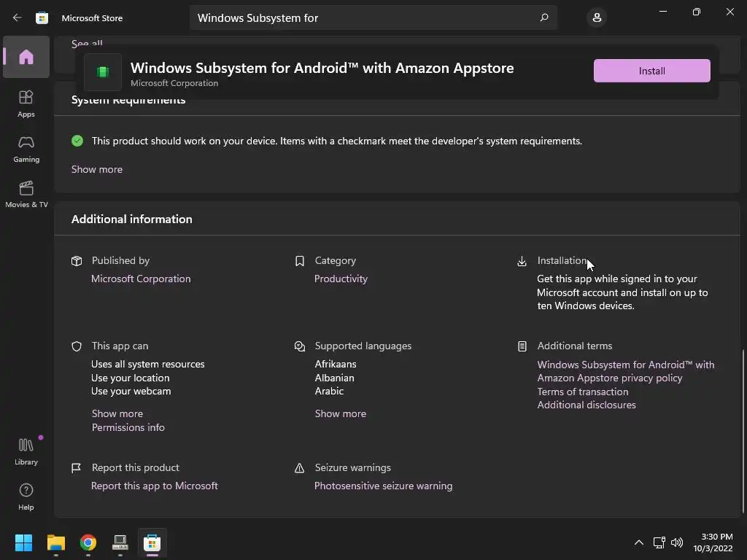Open Help in the sidebar
The height and width of the screenshot is (560, 747).
[x=26, y=497]
